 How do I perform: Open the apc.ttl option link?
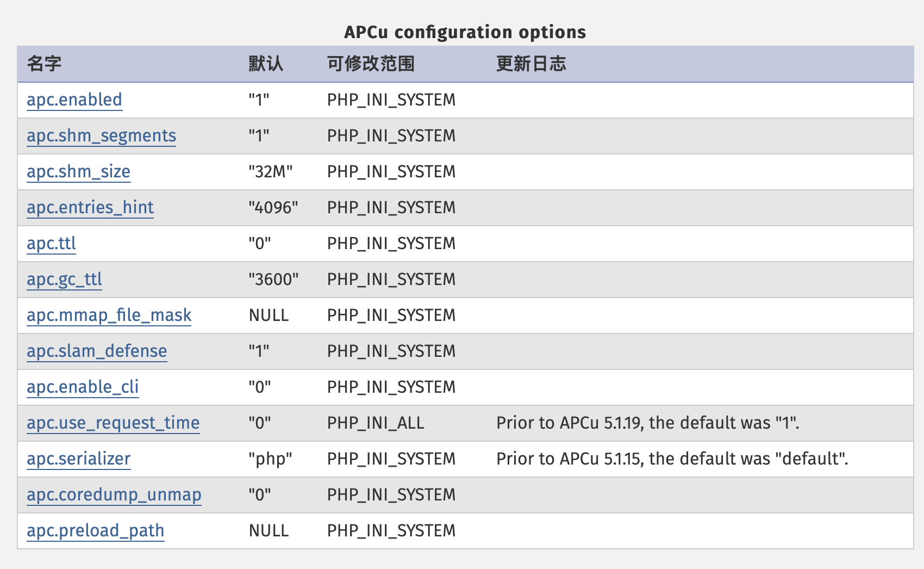(x=51, y=244)
